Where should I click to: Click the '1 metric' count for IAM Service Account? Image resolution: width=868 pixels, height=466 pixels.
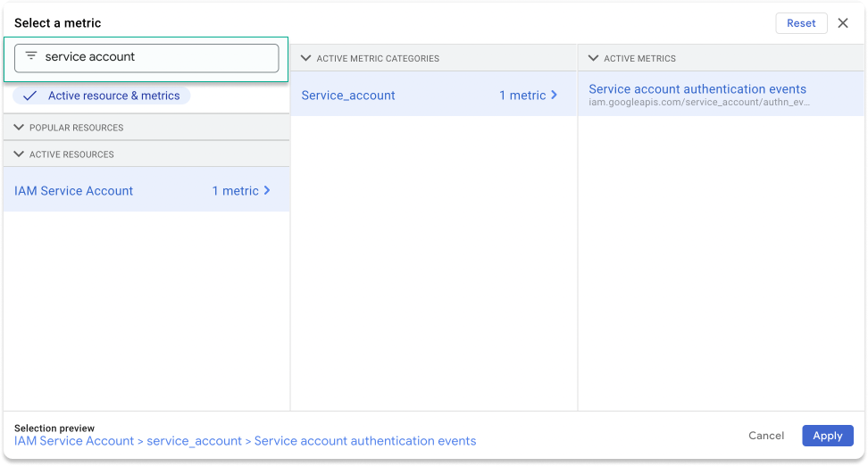coord(235,191)
